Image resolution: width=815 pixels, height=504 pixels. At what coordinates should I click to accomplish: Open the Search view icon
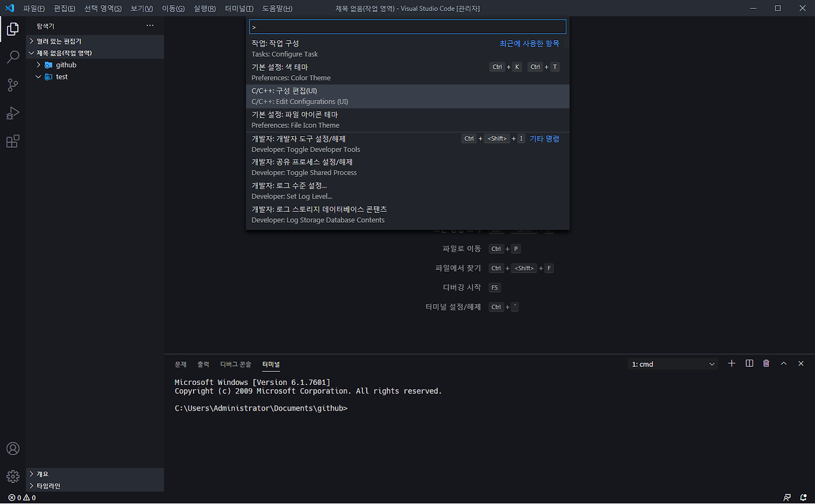click(13, 57)
